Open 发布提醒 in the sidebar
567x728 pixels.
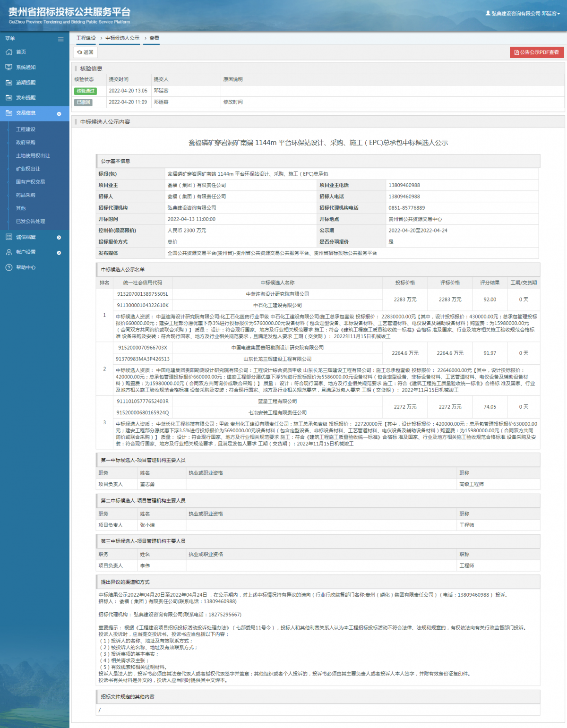(26, 97)
